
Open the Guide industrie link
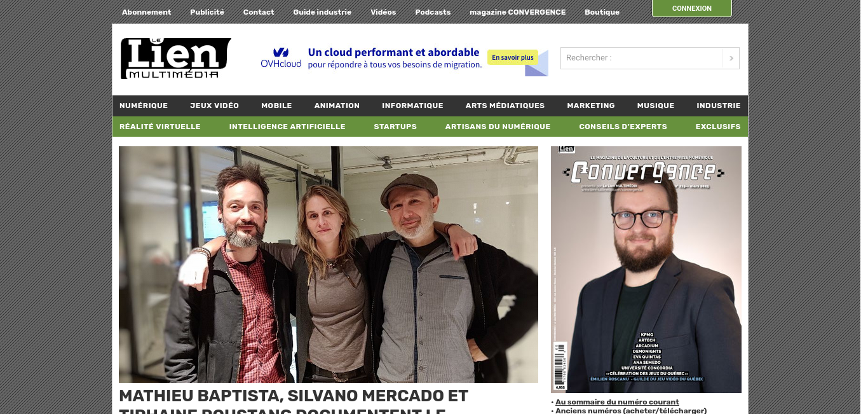[322, 12]
